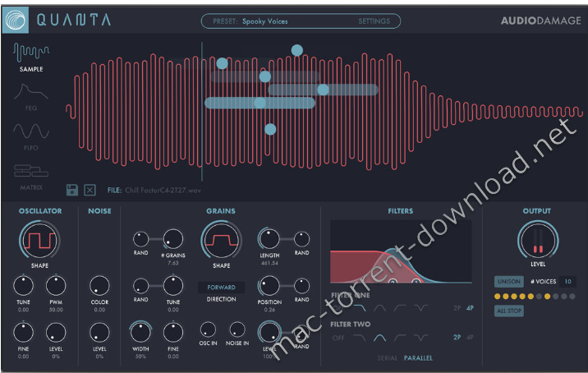Switch to the FLFO page

[31, 131]
